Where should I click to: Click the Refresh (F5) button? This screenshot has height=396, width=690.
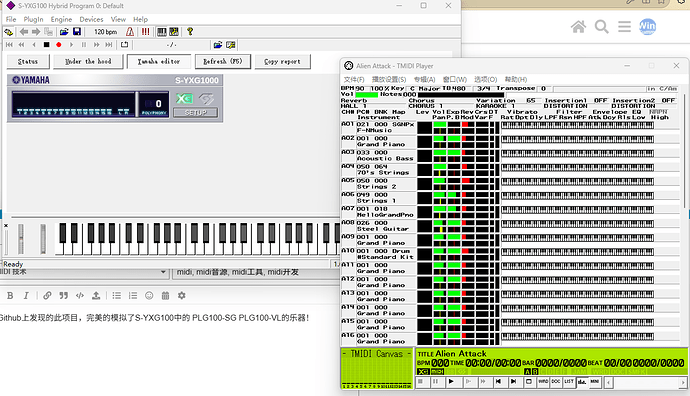pyautogui.click(x=223, y=62)
